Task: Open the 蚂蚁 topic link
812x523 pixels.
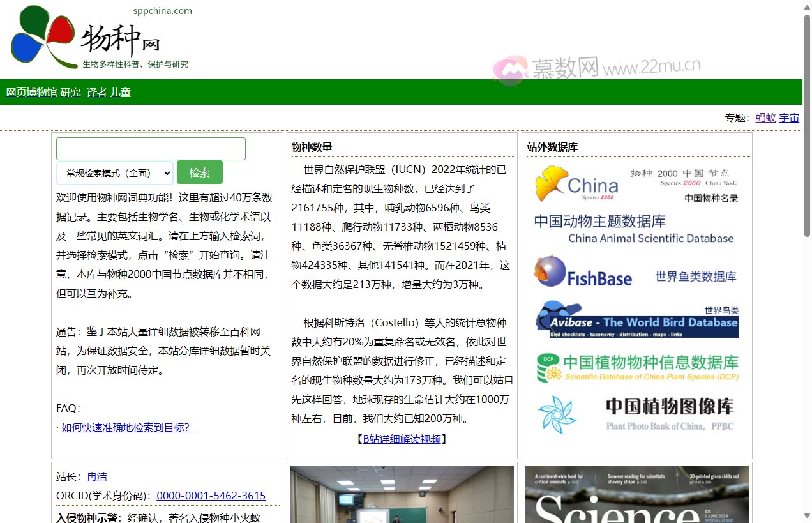Action: click(x=765, y=117)
